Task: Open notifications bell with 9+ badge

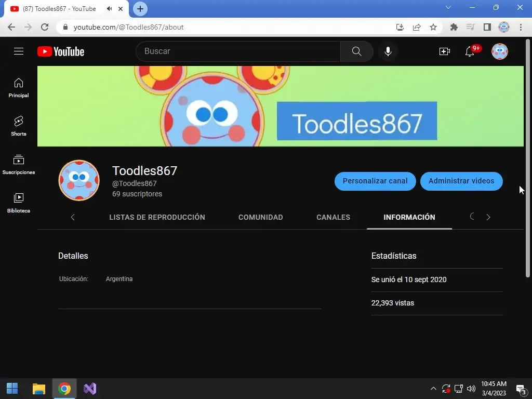Action: [470, 51]
